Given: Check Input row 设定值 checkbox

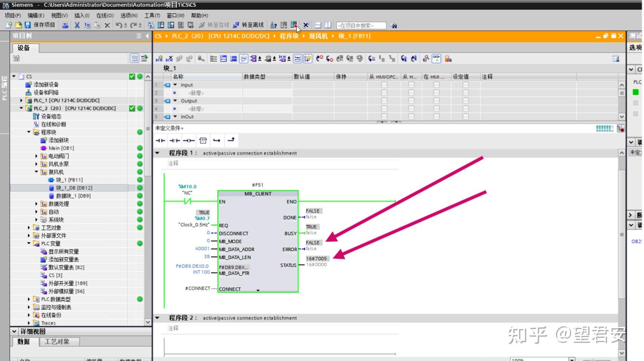Looking at the screenshot, I should [x=465, y=85].
